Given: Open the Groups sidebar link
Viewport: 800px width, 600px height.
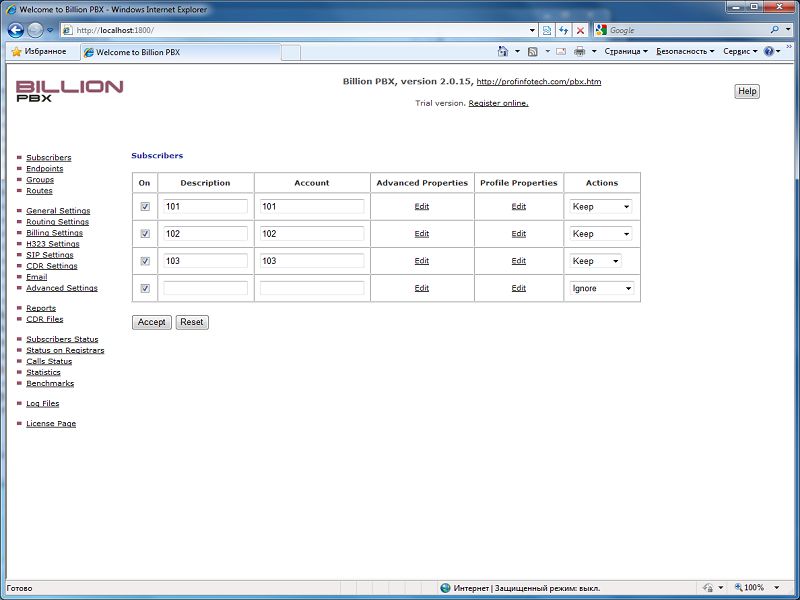Looking at the screenshot, I should [x=40, y=180].
